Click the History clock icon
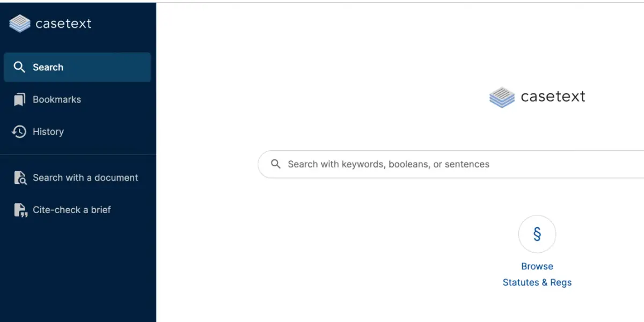The width and height of the screenshot is (644, 322). point(19,131)
